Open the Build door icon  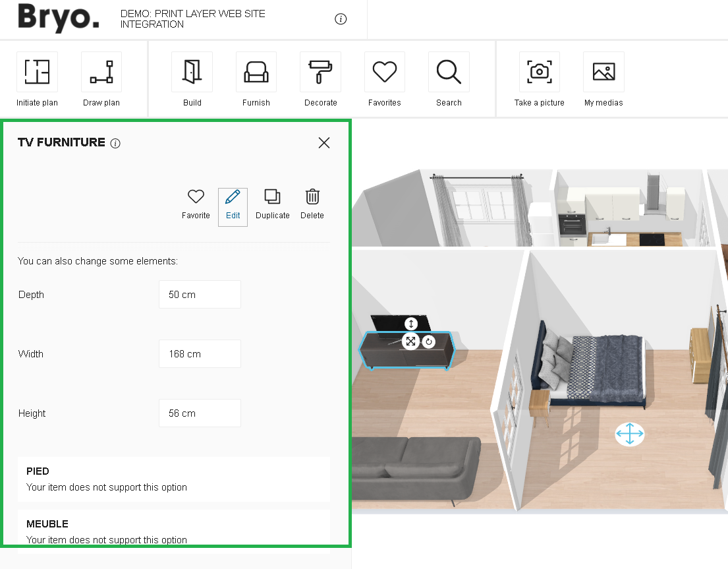tap(192, 72)
